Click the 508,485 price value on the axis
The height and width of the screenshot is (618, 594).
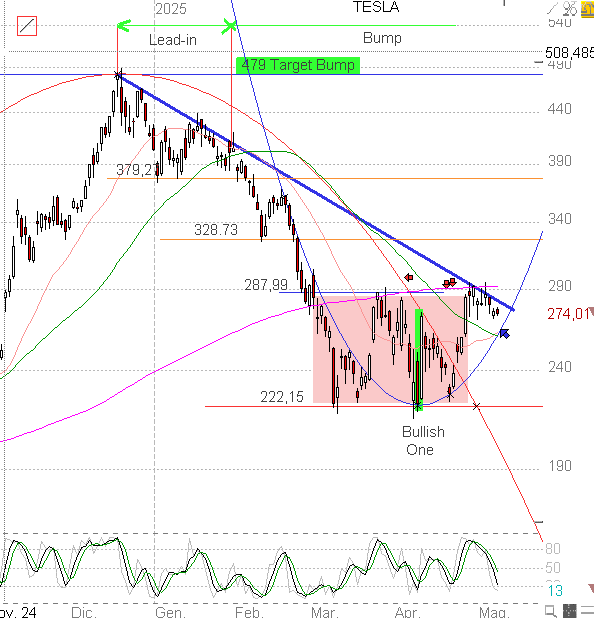pyautogui.click(x=569, y=52)
